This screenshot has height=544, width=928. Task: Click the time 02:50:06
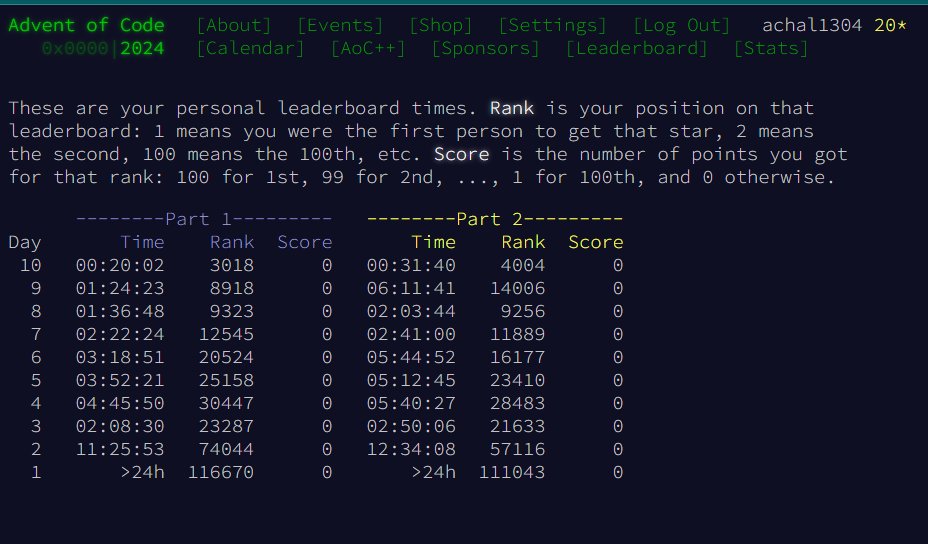tap(411, 427)
